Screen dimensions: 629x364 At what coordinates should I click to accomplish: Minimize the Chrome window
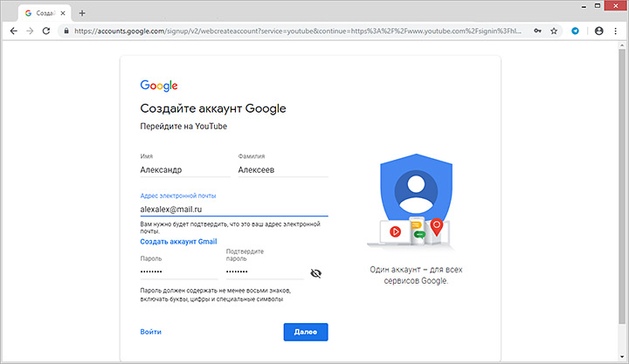[584, 6]
